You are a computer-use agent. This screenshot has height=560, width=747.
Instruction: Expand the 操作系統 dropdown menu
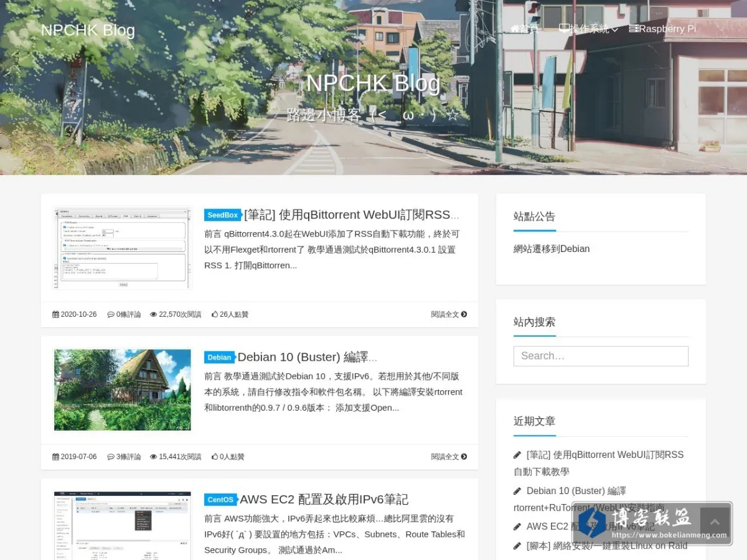[x=588, y=29]
